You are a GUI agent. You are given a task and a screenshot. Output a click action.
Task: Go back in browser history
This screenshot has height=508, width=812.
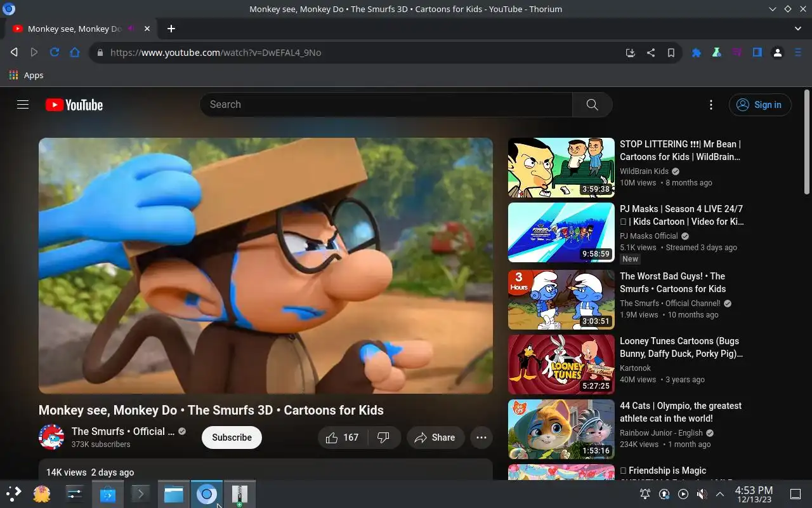[14, 53]
